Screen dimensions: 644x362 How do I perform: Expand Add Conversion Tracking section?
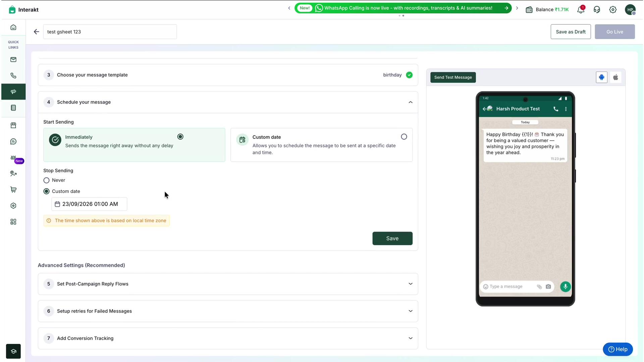(x=228, y=338)
